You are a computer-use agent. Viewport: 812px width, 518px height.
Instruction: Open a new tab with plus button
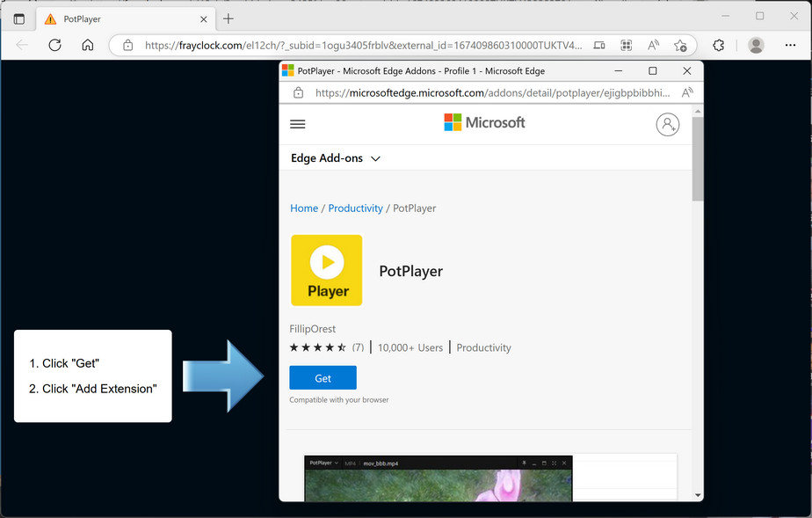tap(228, 19)
